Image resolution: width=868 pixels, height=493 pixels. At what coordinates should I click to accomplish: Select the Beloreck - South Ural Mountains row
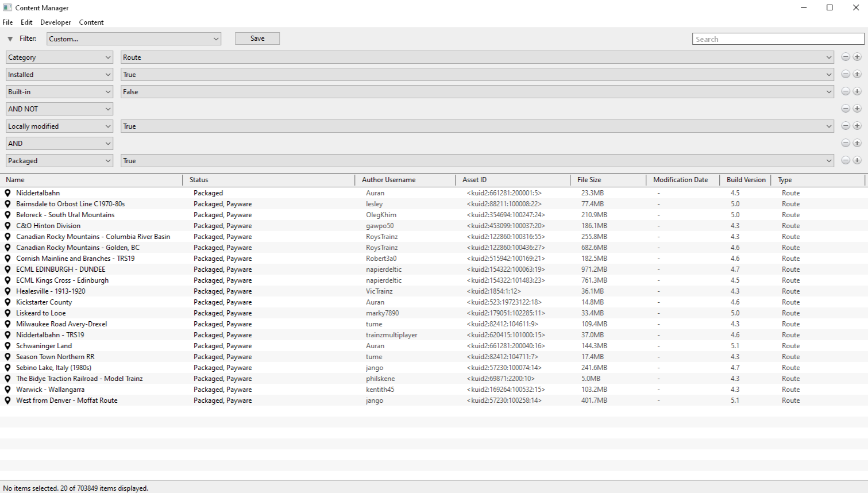tap(434, 215)
